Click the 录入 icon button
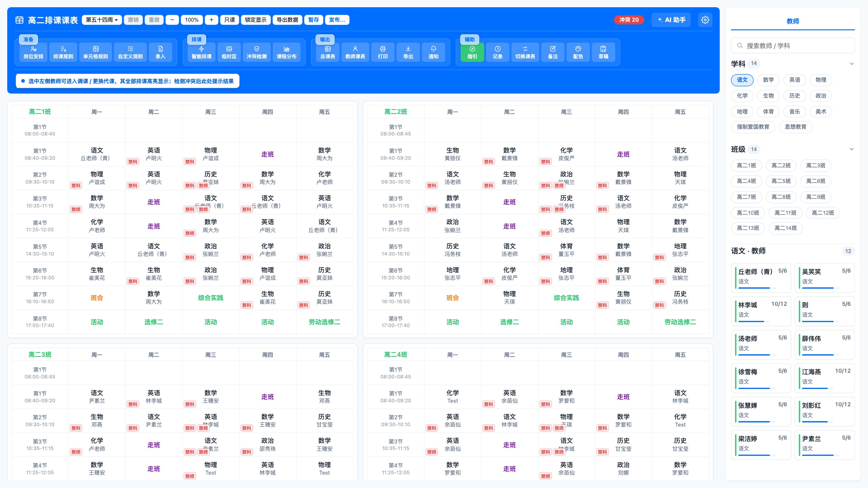 click(160, 52)
